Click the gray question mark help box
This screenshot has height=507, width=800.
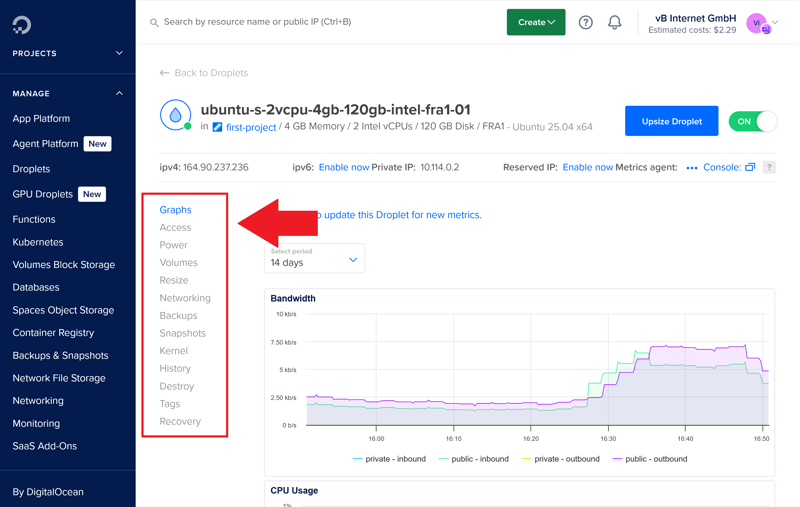(x=769, y=167)
